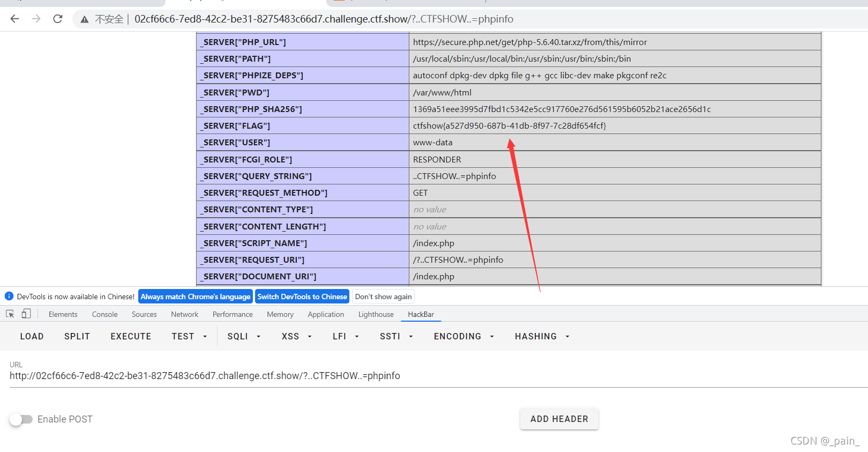Viewport: 868px width, 452px height.
Task: Select the DevTools inspect element icon
Action: pyautogui.click(x=10, y=314)
